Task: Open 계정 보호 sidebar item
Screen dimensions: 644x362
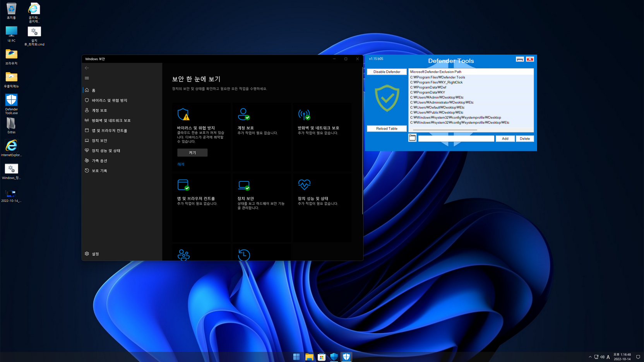Action: 122,110
